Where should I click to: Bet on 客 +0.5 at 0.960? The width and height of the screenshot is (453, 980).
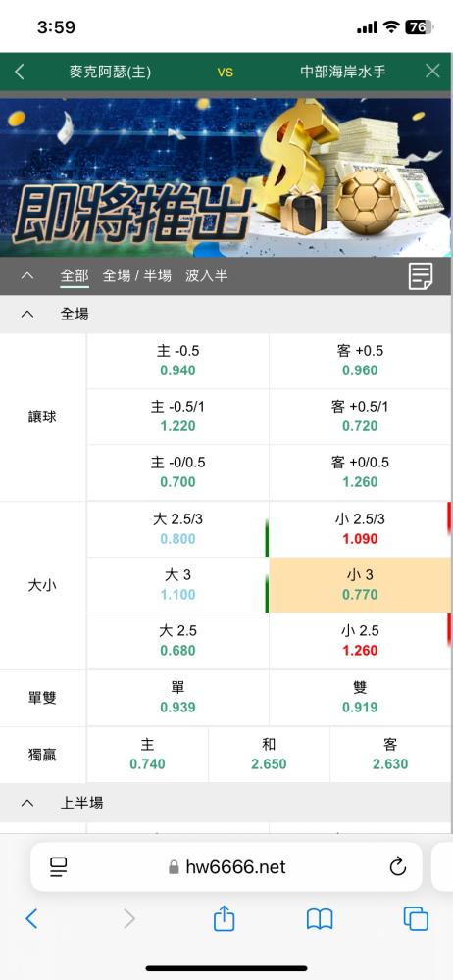(x=361, y=361)
